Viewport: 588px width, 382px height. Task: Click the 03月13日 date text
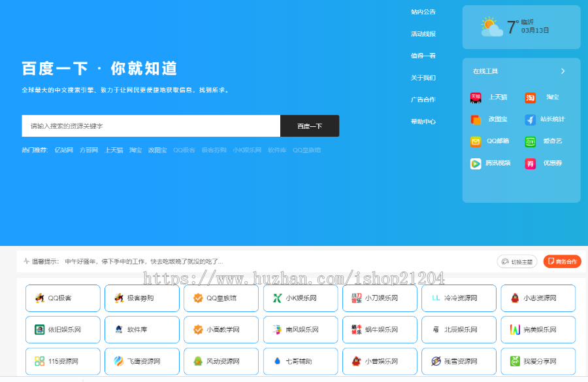[x=534, y=31]
